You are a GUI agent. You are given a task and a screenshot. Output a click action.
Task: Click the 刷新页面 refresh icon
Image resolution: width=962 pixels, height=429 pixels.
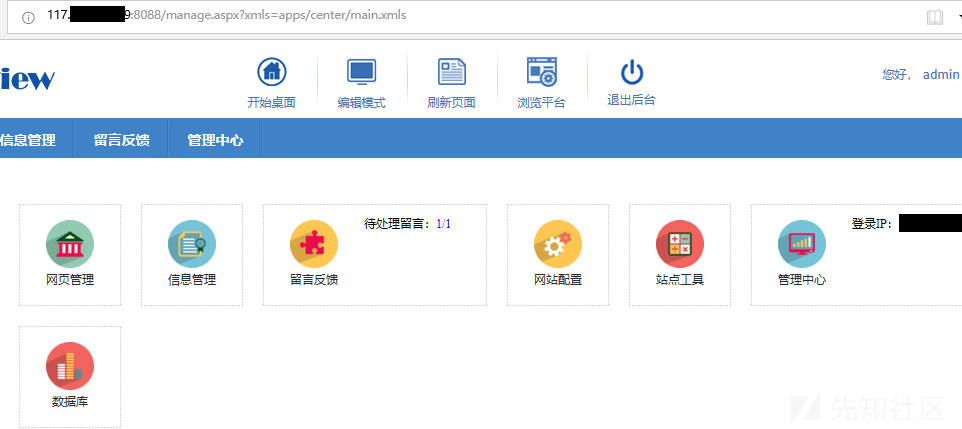coord(452,72)
